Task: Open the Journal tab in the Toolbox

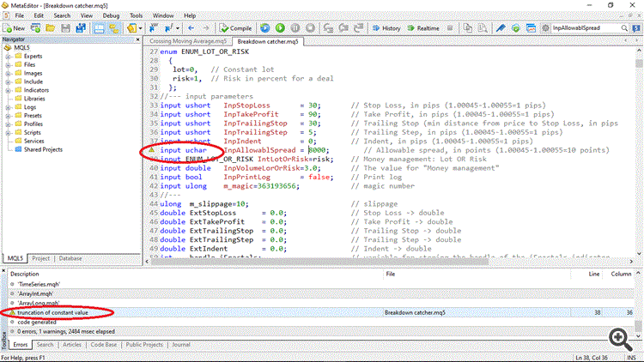Action: click(x=181, y=345)
